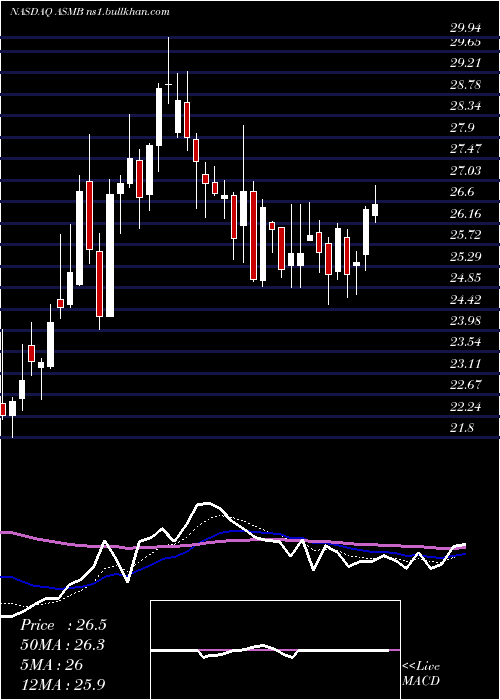Click the 23.11 price axis label
This screenshot has height=700, width=500.
466,363
